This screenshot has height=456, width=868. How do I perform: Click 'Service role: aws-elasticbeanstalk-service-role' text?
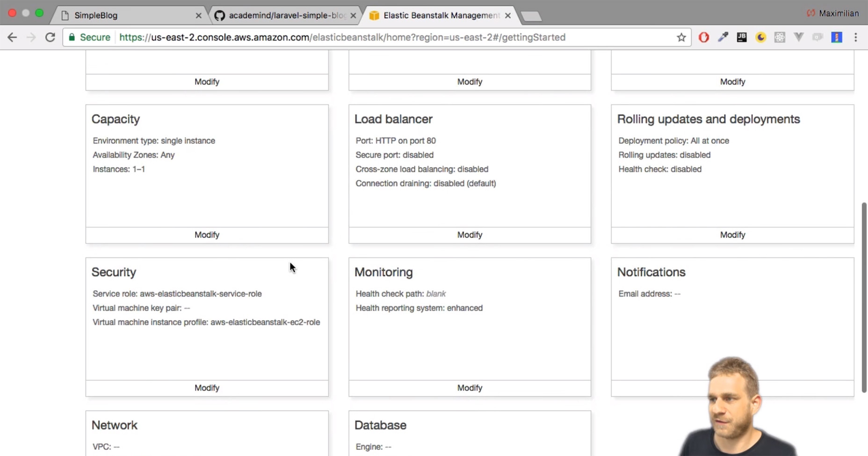point(177,294)
